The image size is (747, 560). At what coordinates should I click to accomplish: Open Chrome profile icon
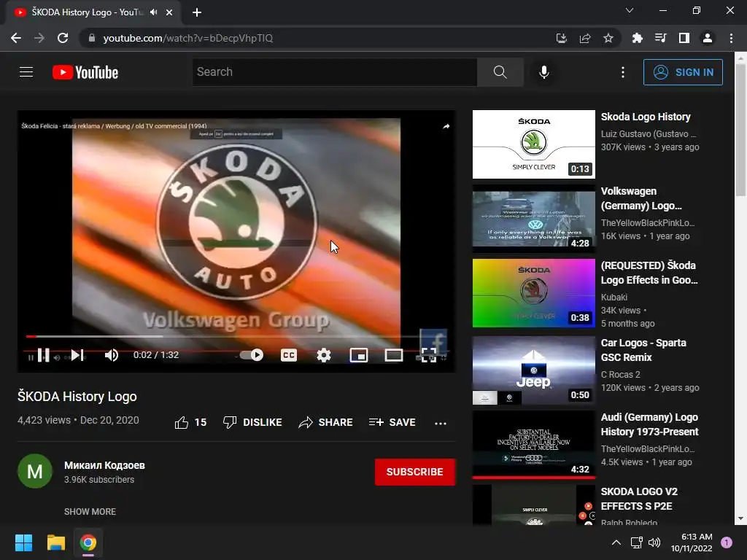(708, 38)
